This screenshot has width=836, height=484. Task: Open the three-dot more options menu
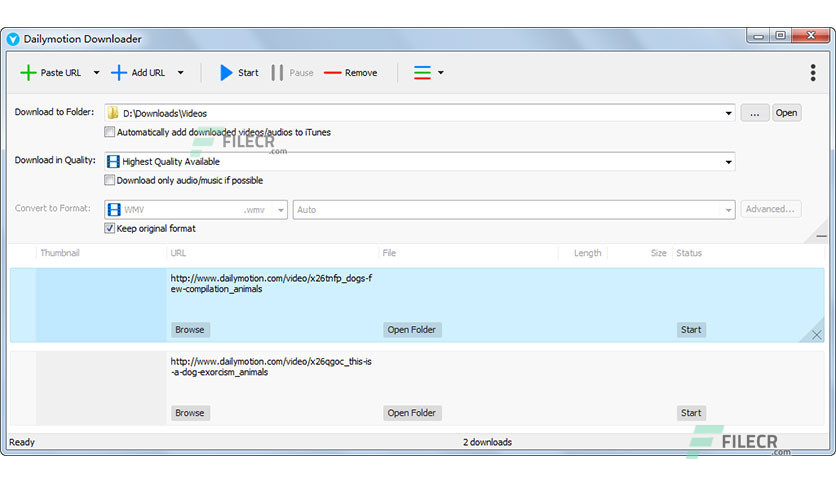click(813, 72)
